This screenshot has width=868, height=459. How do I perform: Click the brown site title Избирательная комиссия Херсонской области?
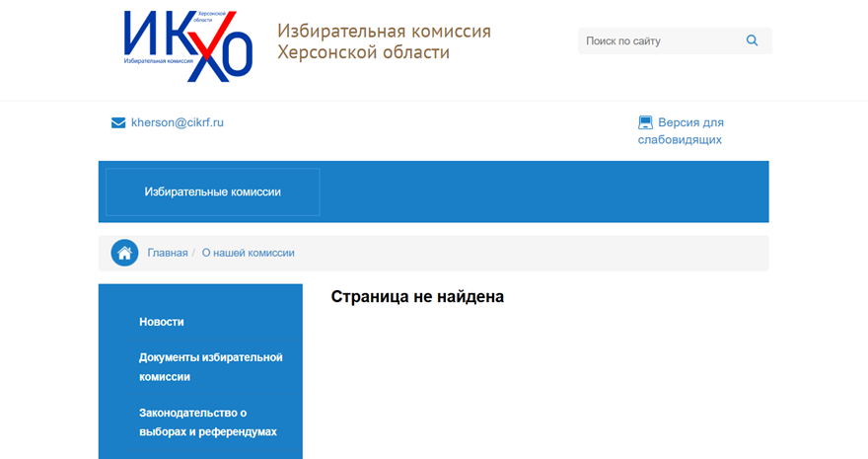[384, 41]
